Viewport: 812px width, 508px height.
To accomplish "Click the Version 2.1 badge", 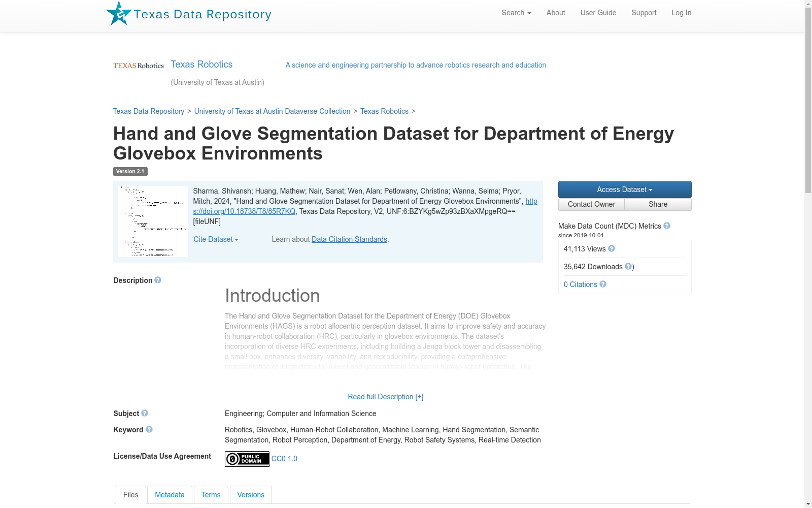I will (x=130, y=172).
